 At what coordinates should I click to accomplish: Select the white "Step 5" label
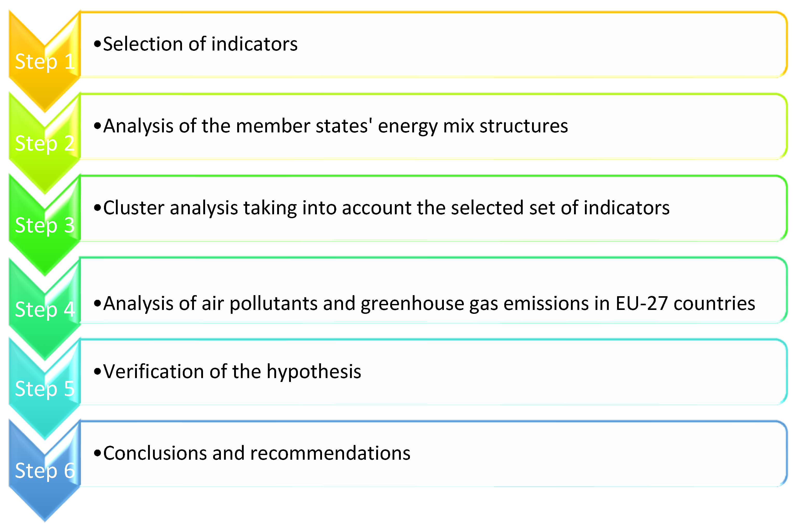[x=45, y=389]
